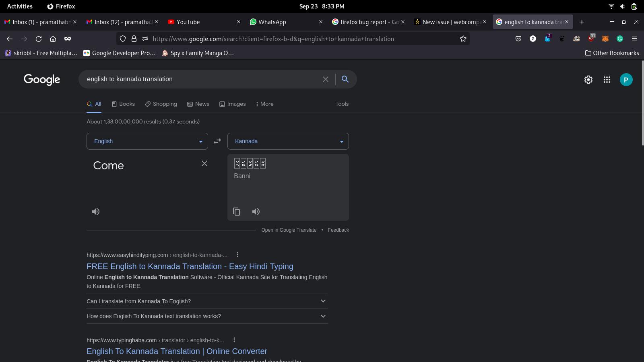Open system volume indicator
This screenshot has width=644, height=362.
point(623,6)
